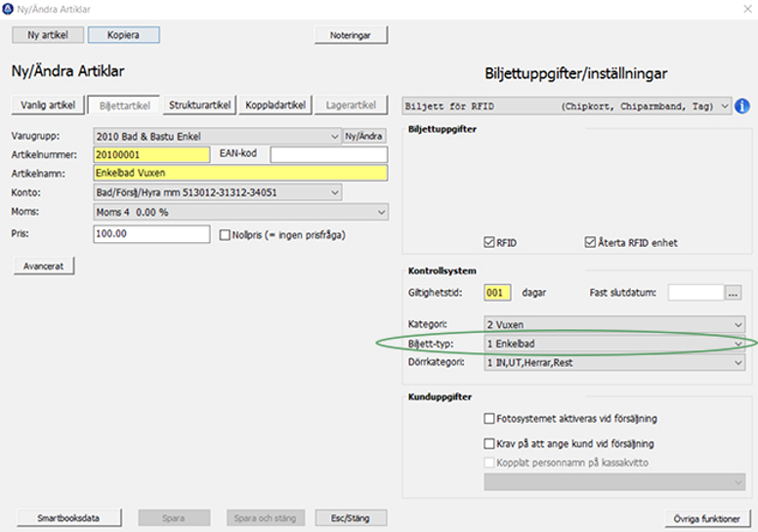Open the Dörrkategori dropdown

tap(614, 363)
